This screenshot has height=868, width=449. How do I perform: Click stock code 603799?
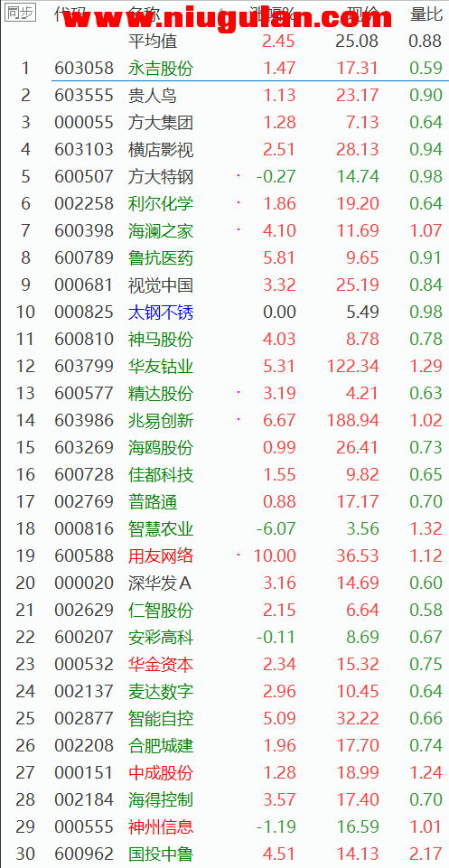tap(84, 367)
